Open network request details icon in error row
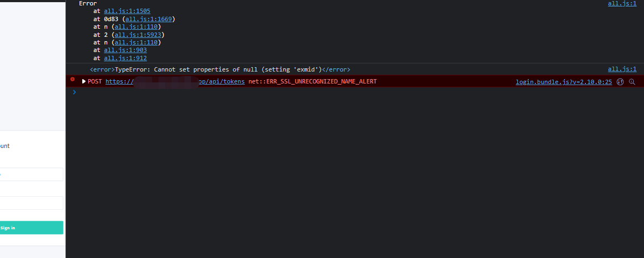Screen dimensions: 644x258 [x=620, y=82]
